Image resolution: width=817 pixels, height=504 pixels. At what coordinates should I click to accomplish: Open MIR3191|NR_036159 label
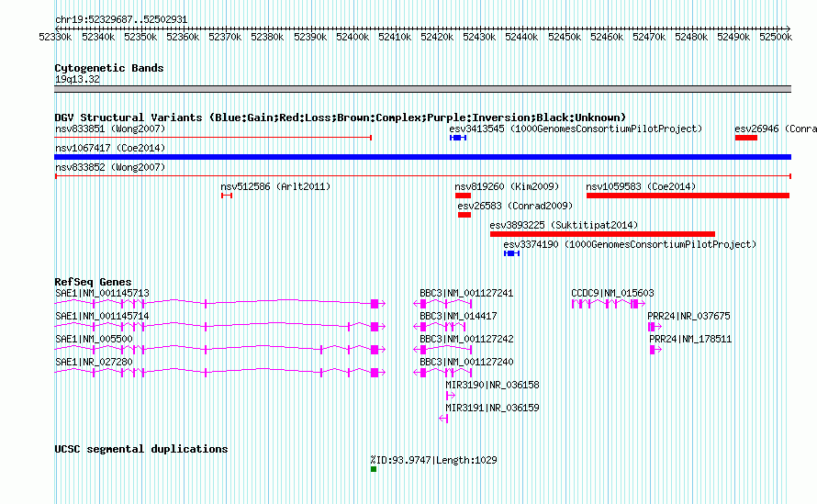(492, 408)
